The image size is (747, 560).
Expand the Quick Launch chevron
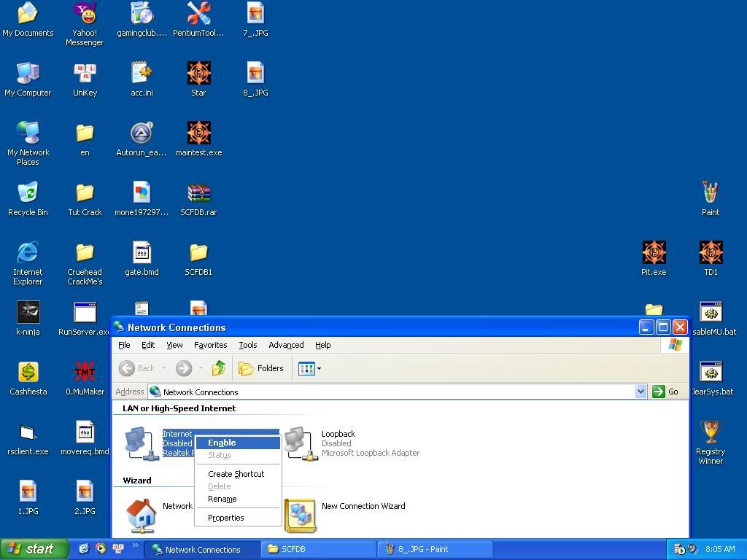136,545
